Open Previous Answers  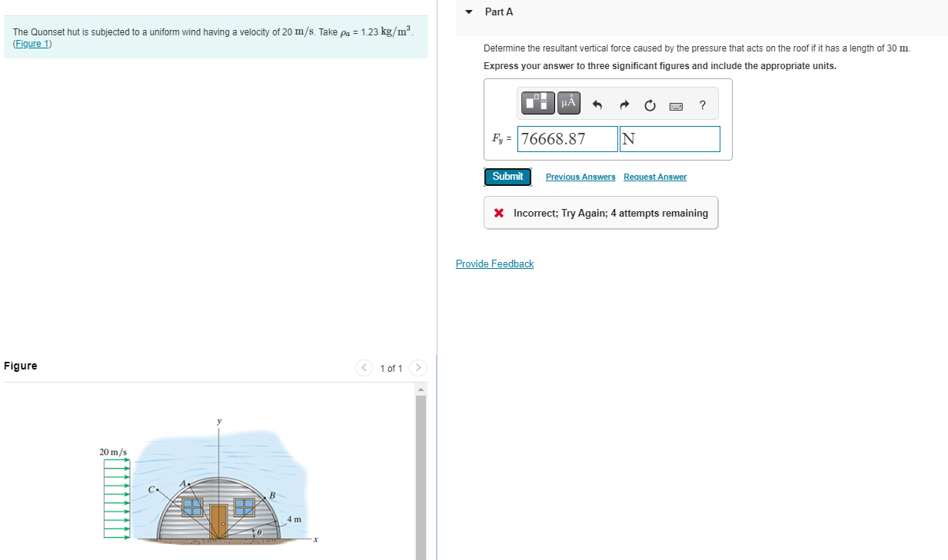click(580, 177)
